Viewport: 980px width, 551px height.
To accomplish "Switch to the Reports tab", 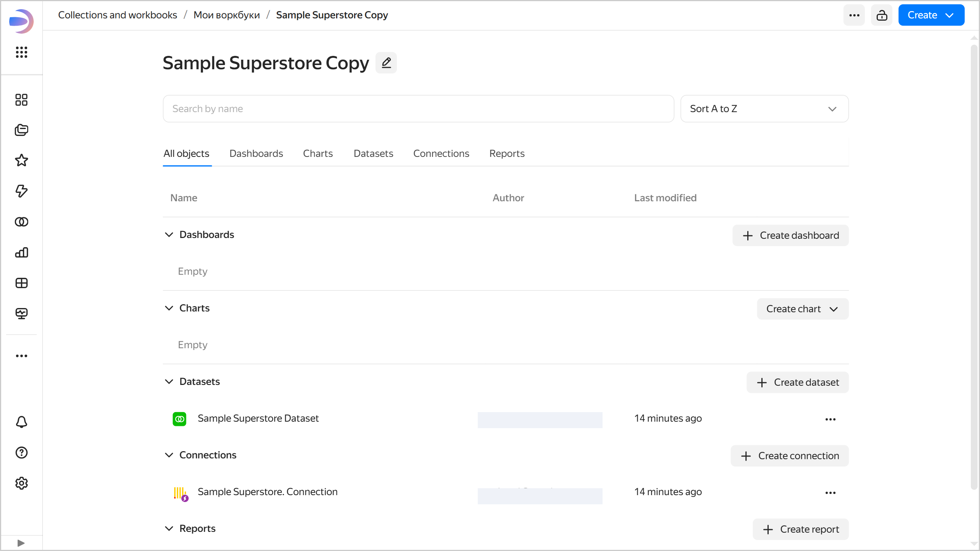I will coord(507,153).
